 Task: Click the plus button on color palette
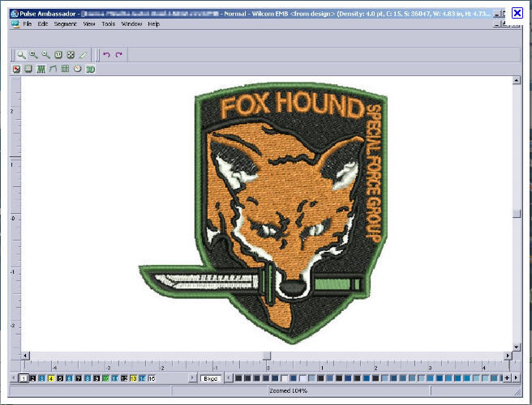coord(507,378)
